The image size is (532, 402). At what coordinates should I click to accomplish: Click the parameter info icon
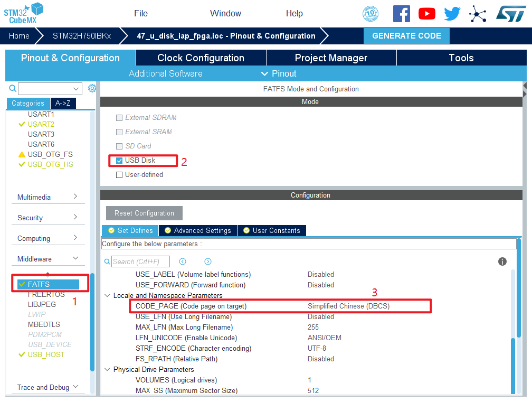(502, 261)
